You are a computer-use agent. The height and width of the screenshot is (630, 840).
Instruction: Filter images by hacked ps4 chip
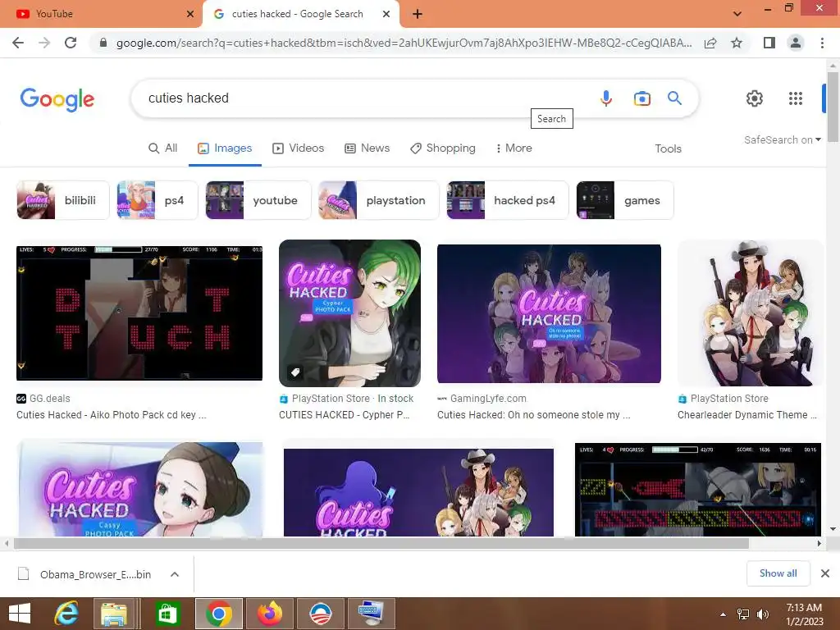tap(507, 200)
